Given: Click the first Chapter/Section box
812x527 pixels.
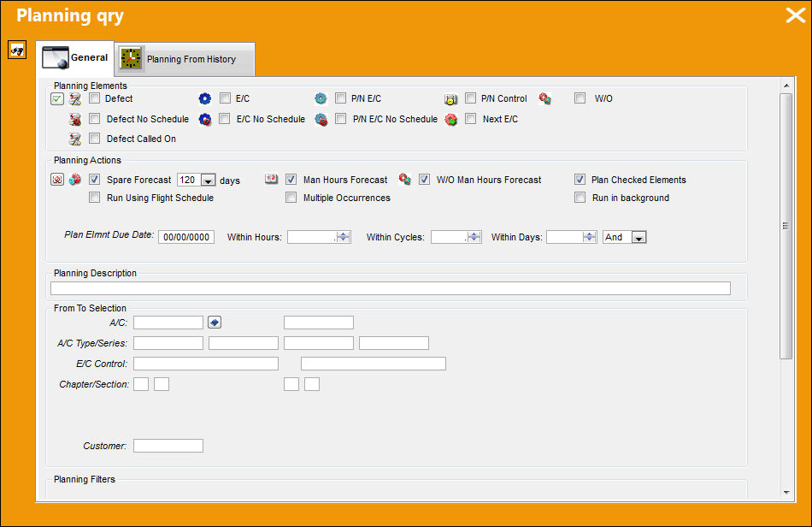Looking at the screenshot, I should click(141, 384).
